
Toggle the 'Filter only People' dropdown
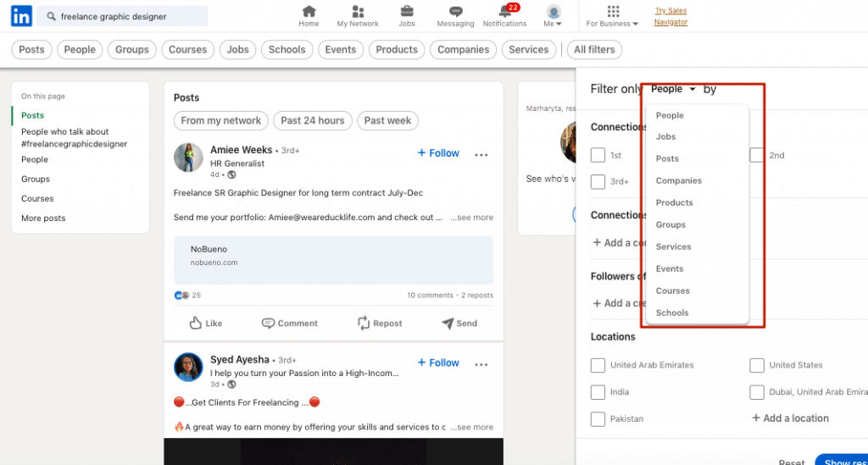674,89
